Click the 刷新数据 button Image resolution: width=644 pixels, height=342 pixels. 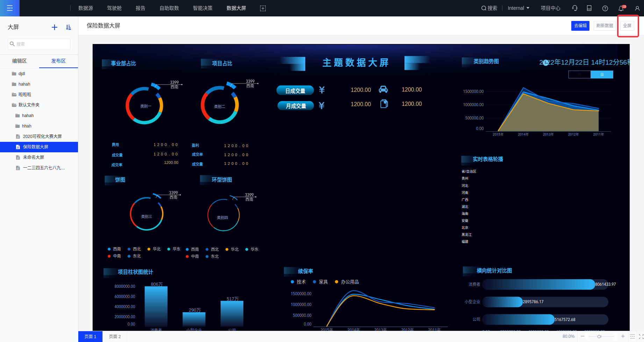[604, 26]
